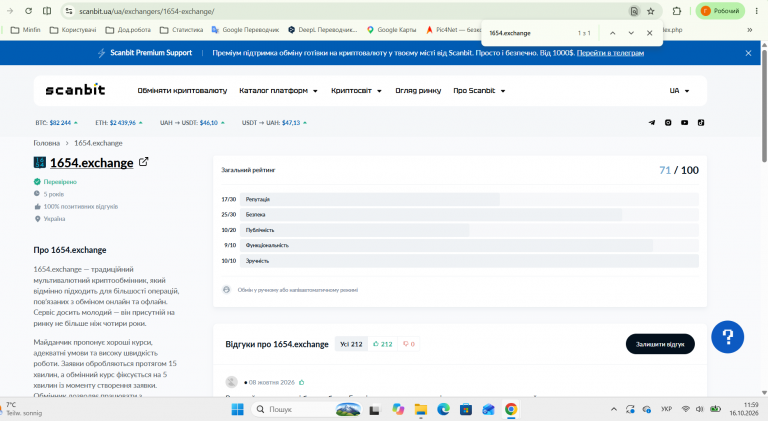Open Scanbit Telegram social icon

tap(651, 122)
